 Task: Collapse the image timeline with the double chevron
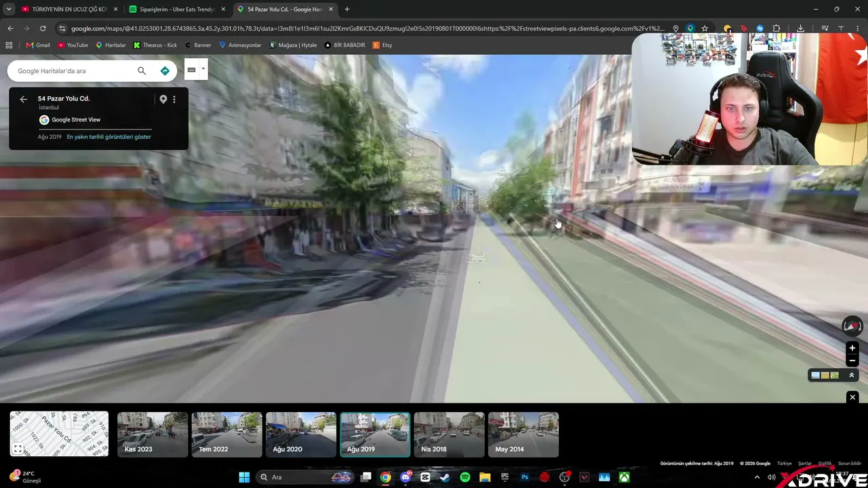pos(852,375)
